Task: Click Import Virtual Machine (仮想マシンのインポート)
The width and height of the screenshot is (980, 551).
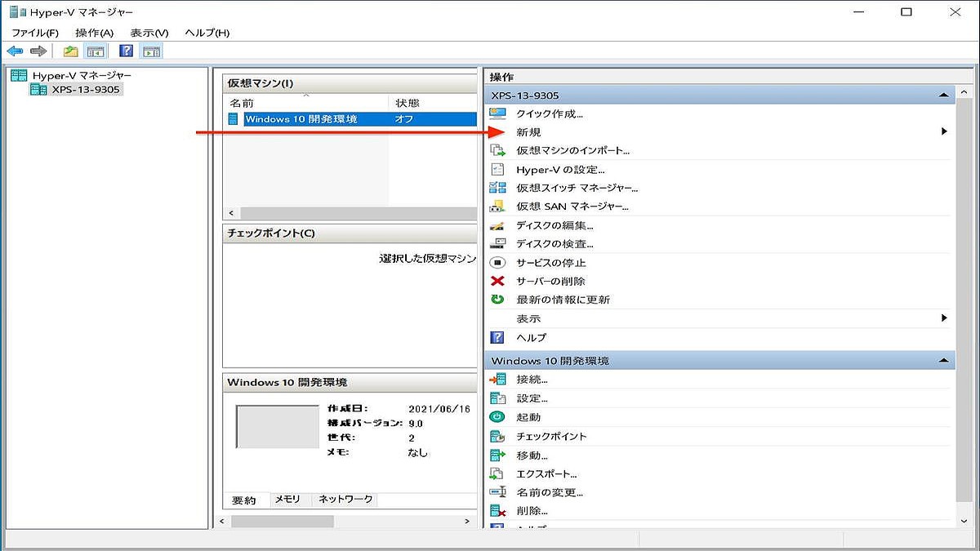Action: pos(572,150)
